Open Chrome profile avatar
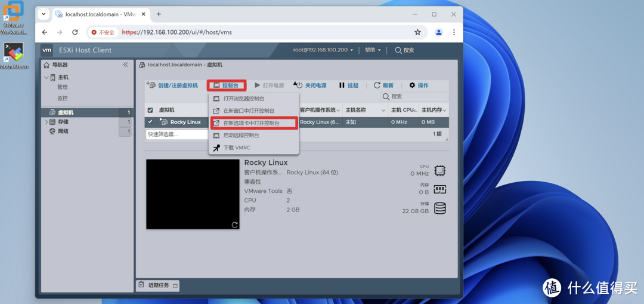The width and height of the screenshot is (644, 304). [x=439, y=32]
